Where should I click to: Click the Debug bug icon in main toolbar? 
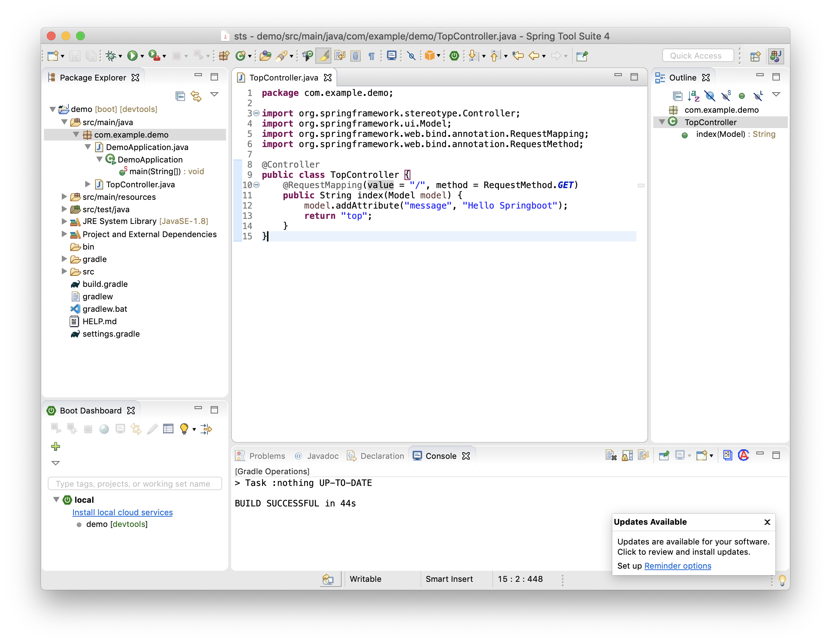(x=111, y=56)
